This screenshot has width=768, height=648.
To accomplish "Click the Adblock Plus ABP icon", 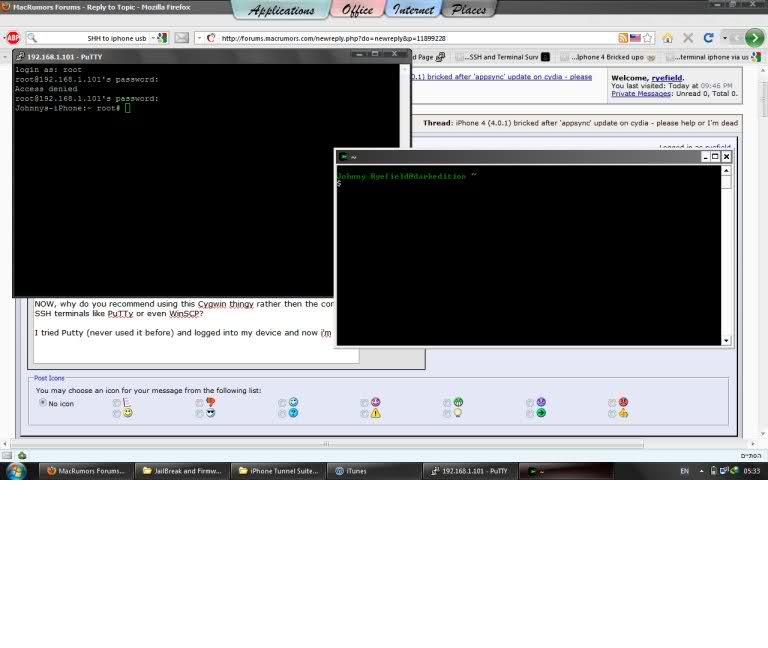I will (x=13, y=38).
